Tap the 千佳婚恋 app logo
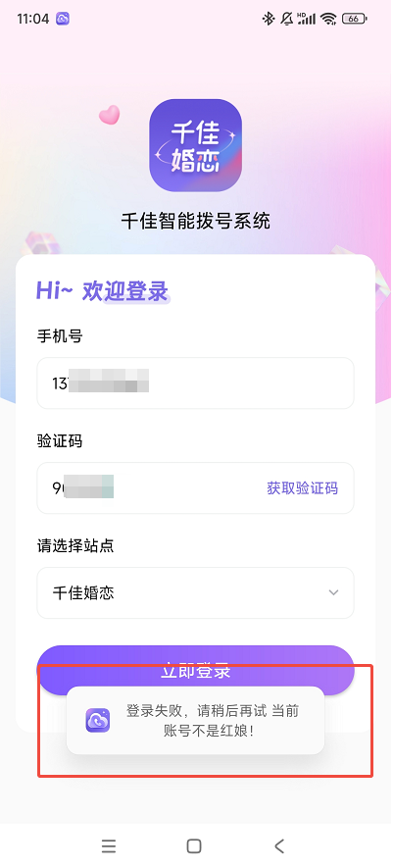393x868 pixels. [195, 145]
